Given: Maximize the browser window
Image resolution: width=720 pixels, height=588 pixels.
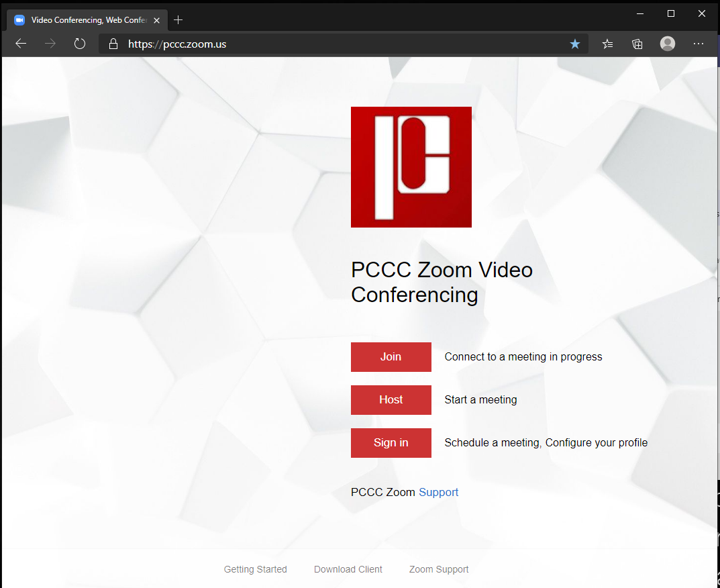Looking at the screenshot, I should tap(671, 14).
